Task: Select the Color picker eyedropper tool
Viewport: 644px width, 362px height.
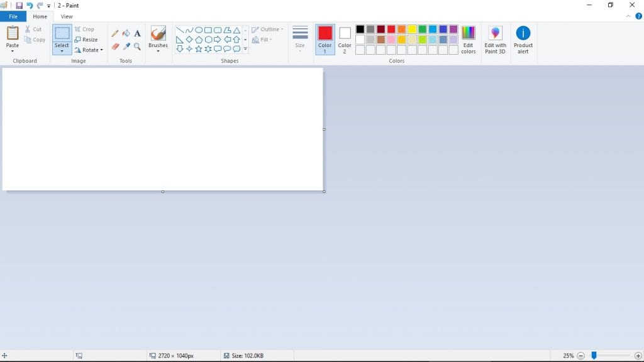Action: pos(126,47)
